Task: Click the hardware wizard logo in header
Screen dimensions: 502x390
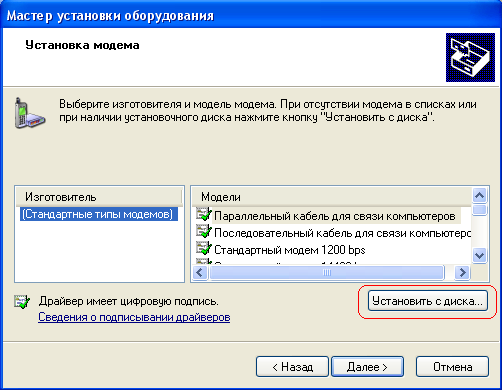Action: (x=470, y=57)
